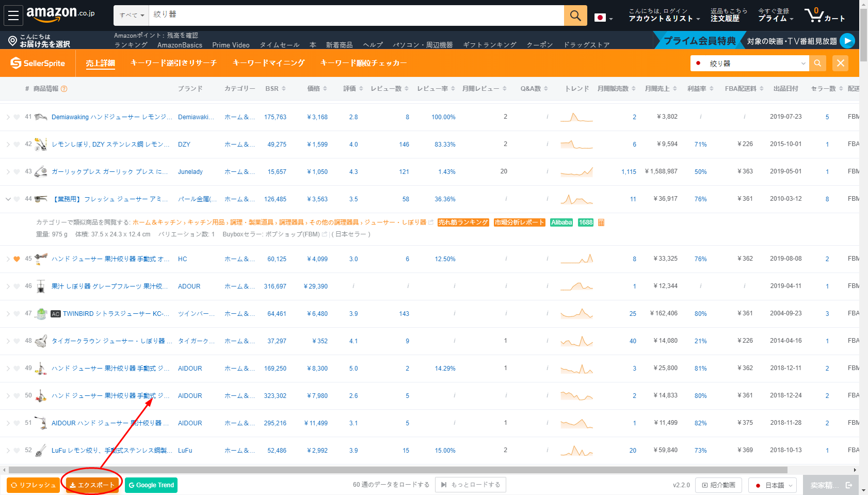Click the エクスポート export button

(x=92, y=485)
